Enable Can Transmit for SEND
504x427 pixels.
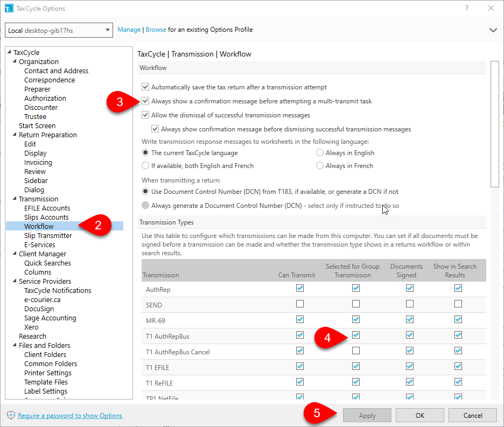click(299, 304)
